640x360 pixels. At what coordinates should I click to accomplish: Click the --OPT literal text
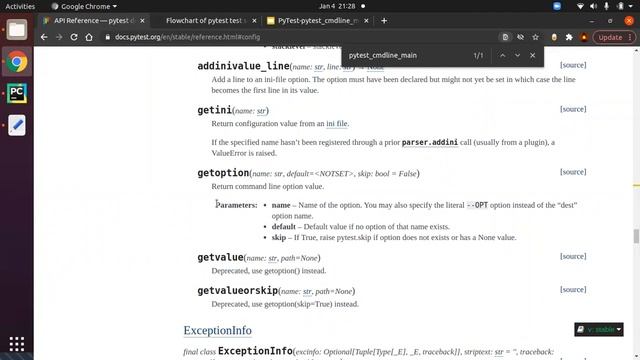point(477,205)
